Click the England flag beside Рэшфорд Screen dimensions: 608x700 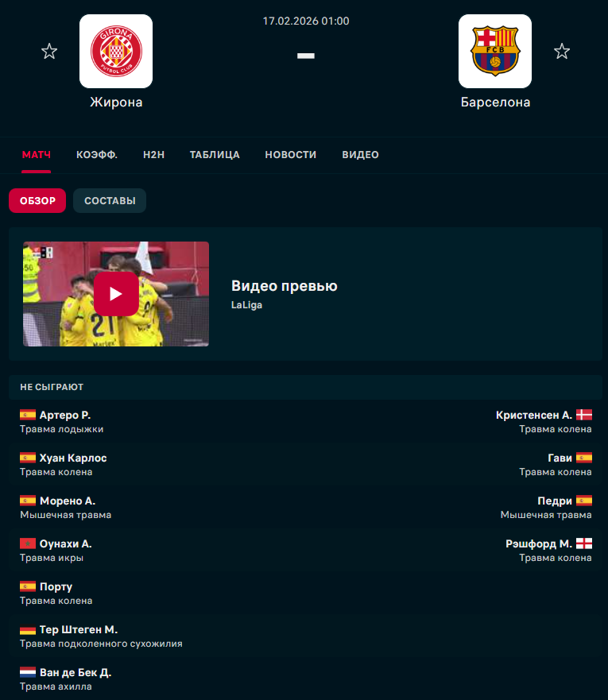pyautogui.click(x=584, y=543)
